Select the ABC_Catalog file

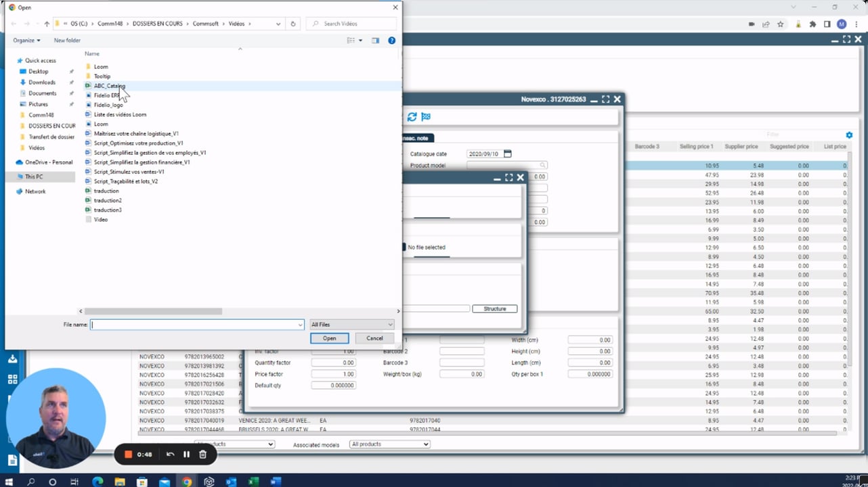tap(109, 86)
